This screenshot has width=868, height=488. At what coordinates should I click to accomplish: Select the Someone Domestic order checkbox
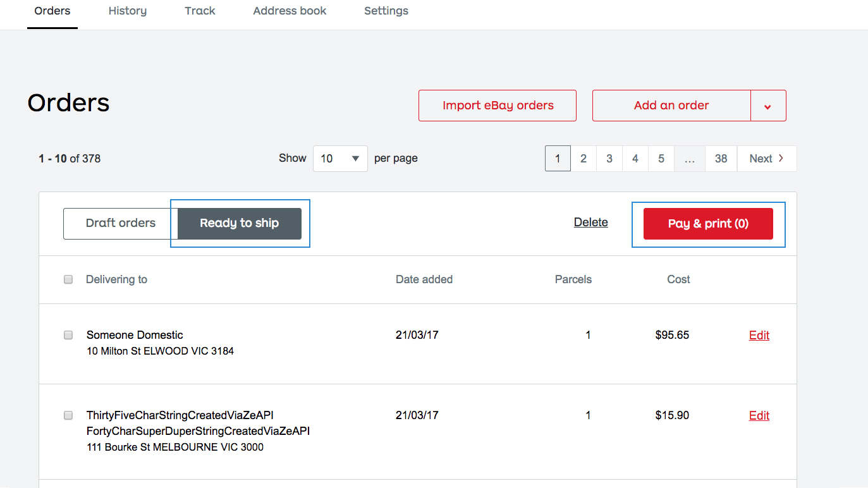[68, 335]
